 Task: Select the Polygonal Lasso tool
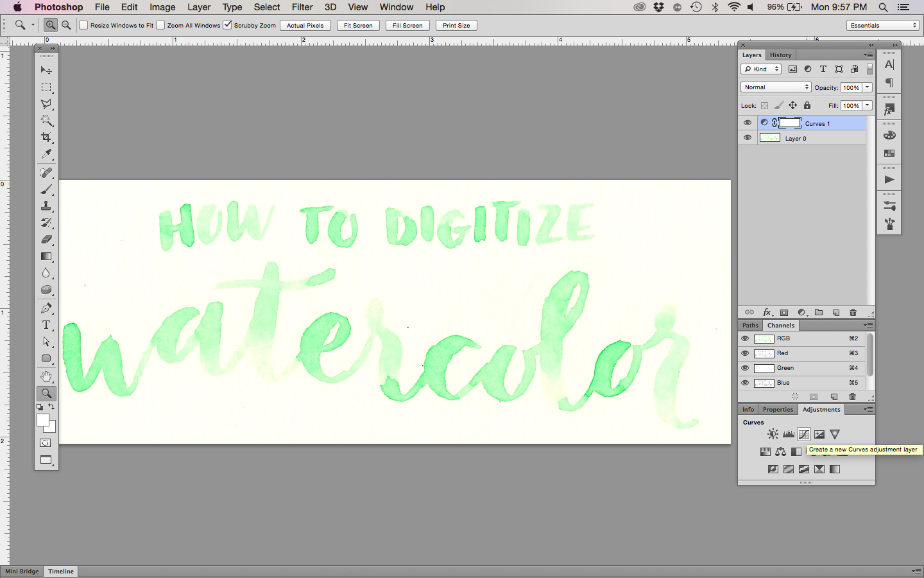(46, 104)
